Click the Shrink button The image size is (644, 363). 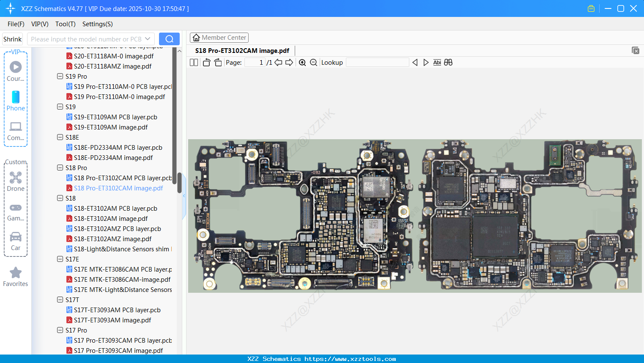pyautogui.click(x=12, y=39)
